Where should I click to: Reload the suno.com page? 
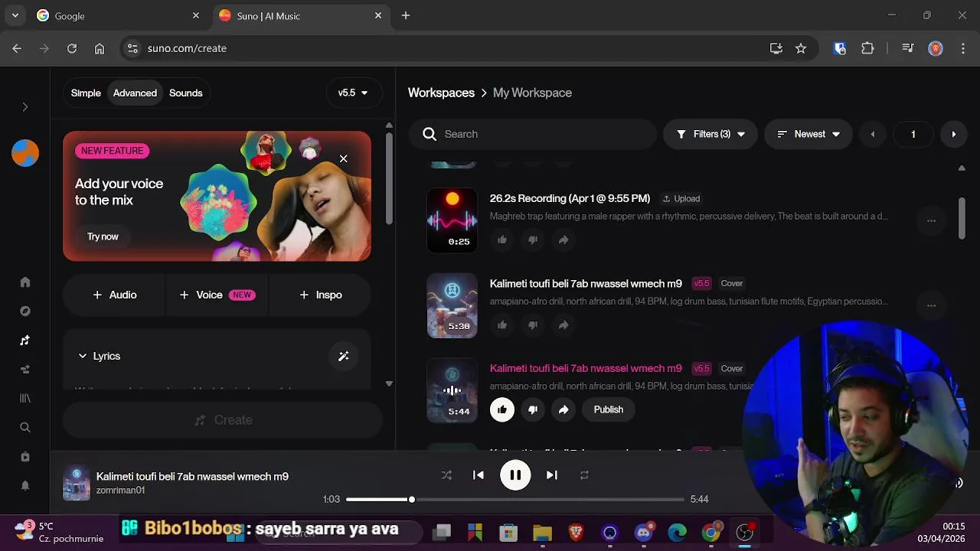[72, 48]
